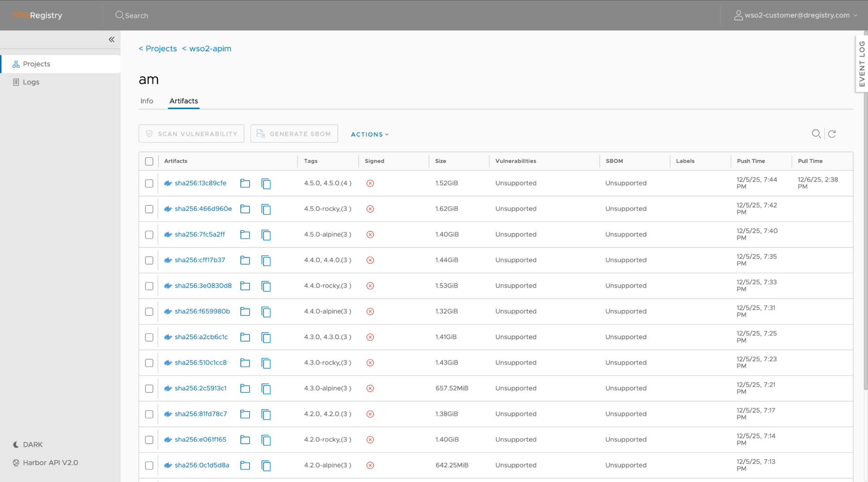Navigate back via the Projects breadcrumb link
The image size is (868, 482).
(x=158, y=48)
